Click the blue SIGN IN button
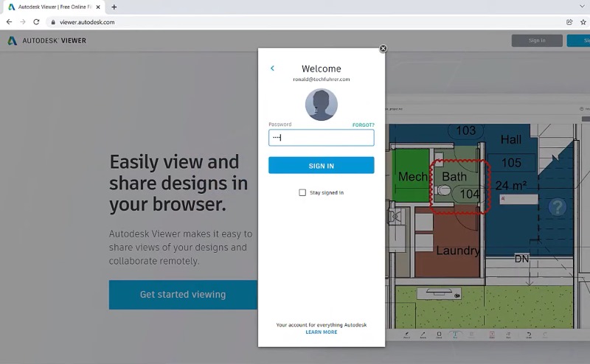This screenshot has height=364, width=590. pos(322,166)
